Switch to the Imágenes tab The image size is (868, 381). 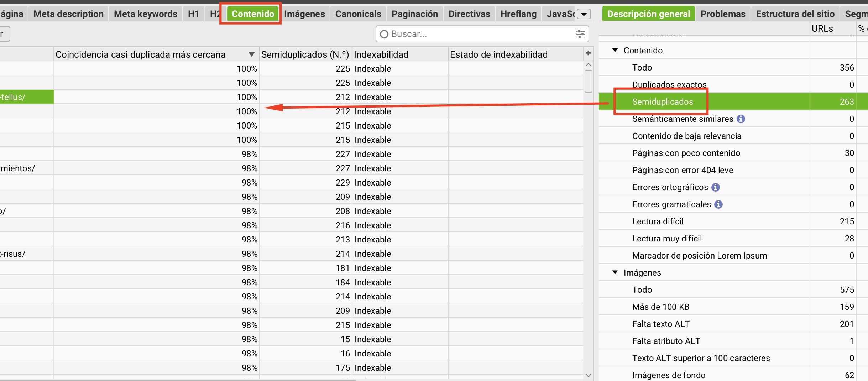[304, 14]
